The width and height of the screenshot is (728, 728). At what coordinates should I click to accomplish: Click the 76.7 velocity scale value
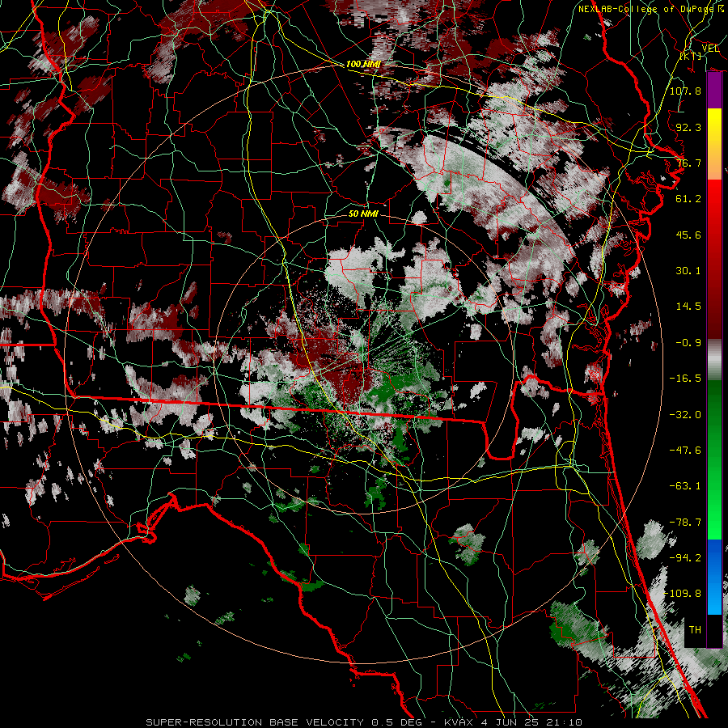[688, 163]
